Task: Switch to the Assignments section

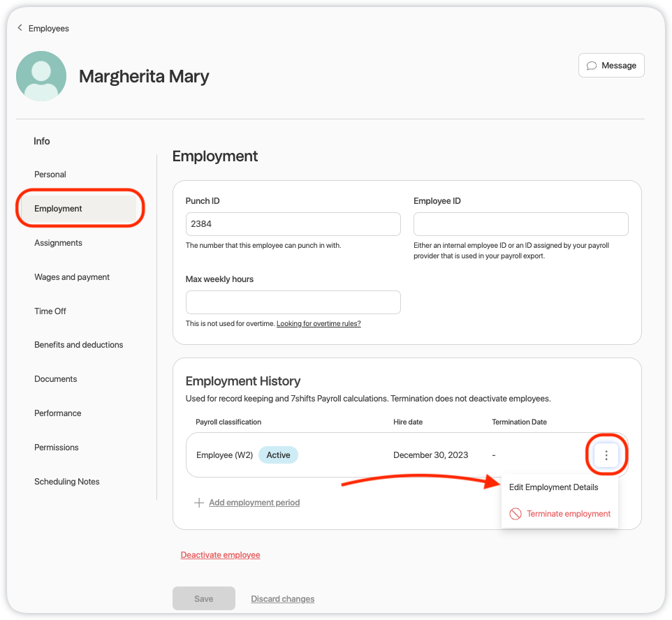Action: [x=58, y=243]
